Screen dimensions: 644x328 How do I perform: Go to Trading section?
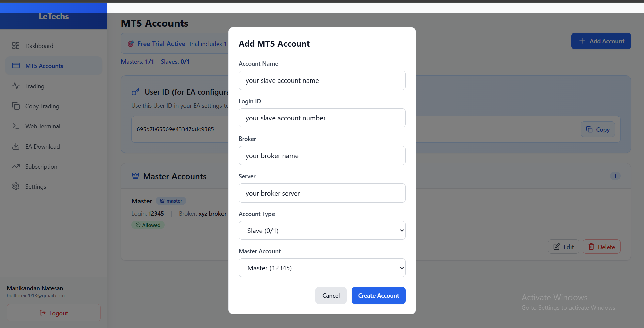click(54, 86)
